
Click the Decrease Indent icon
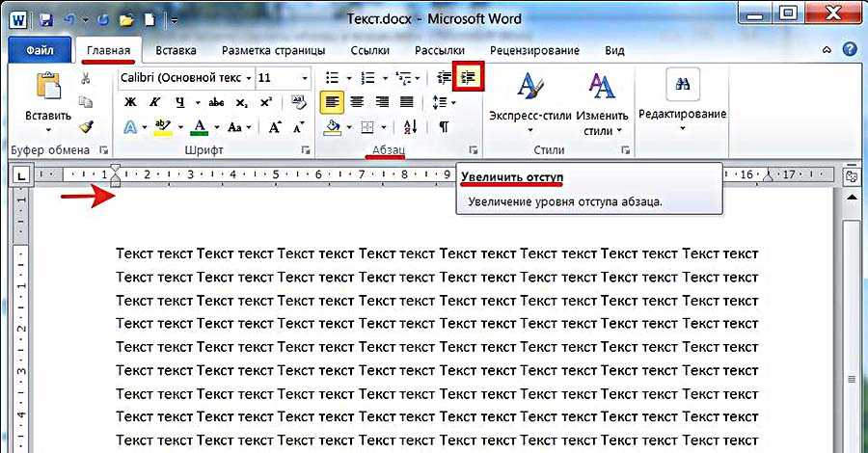pyautogui.click(x=445, y=77)
